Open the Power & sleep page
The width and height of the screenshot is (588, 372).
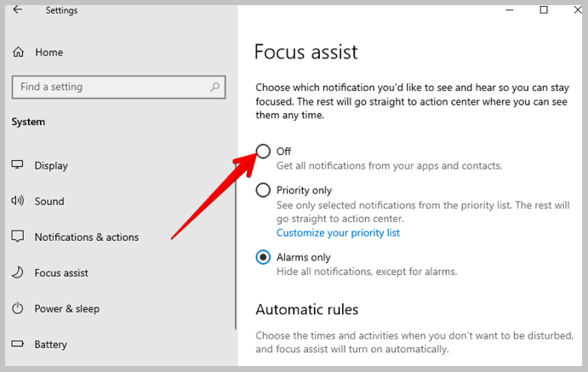(x=67, y=309)
